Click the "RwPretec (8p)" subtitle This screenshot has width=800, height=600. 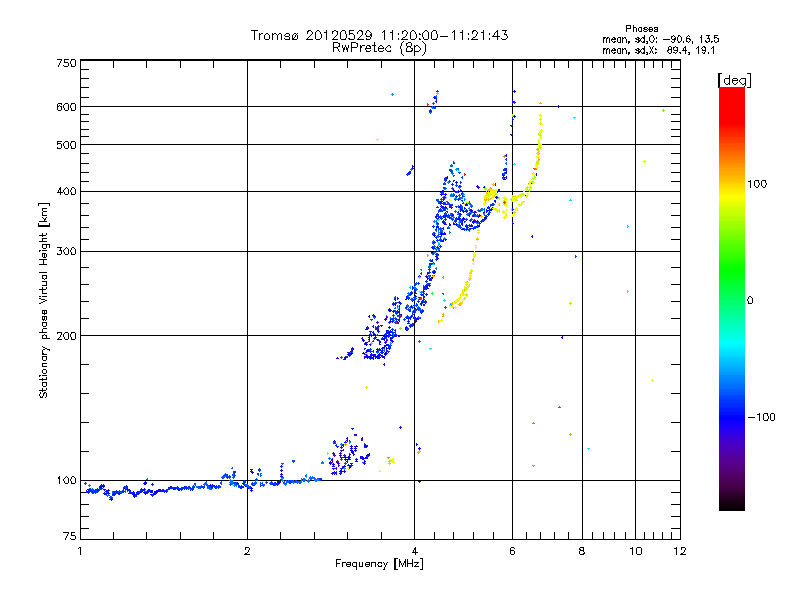tap(379, 48)
